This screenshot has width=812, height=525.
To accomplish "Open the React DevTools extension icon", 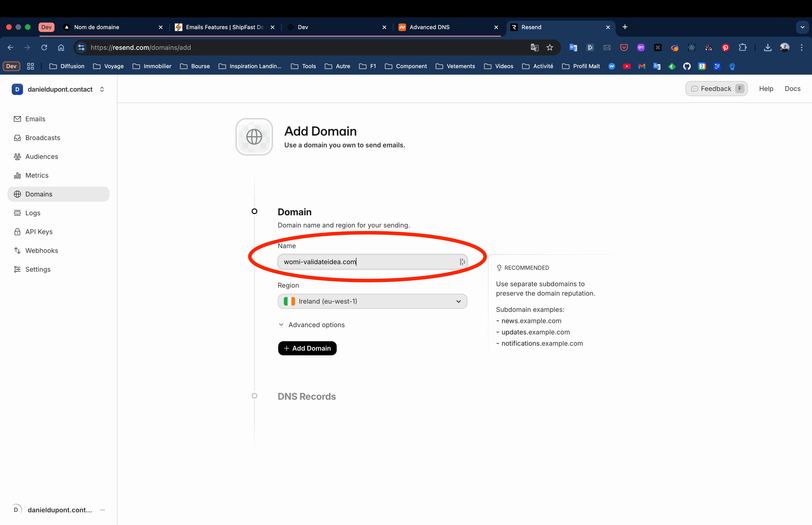I will click(x=691, y=47).
